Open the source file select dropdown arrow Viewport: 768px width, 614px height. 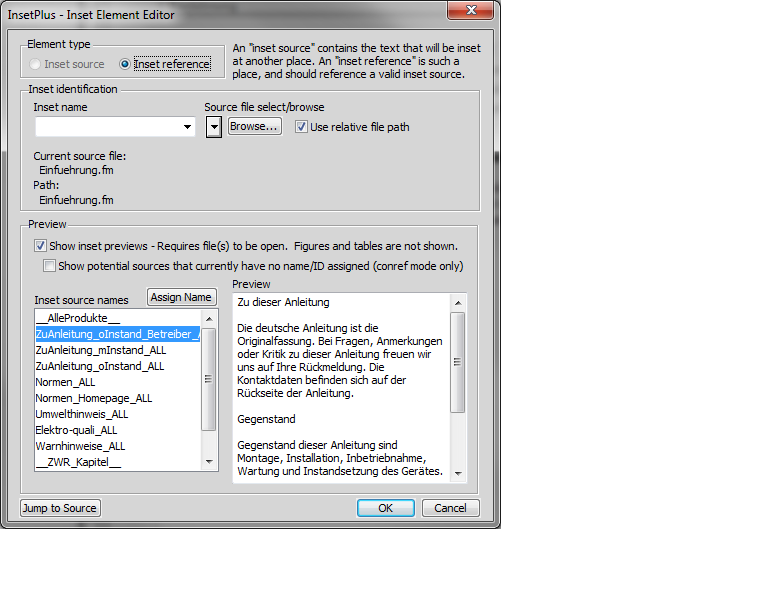(214, 127)
